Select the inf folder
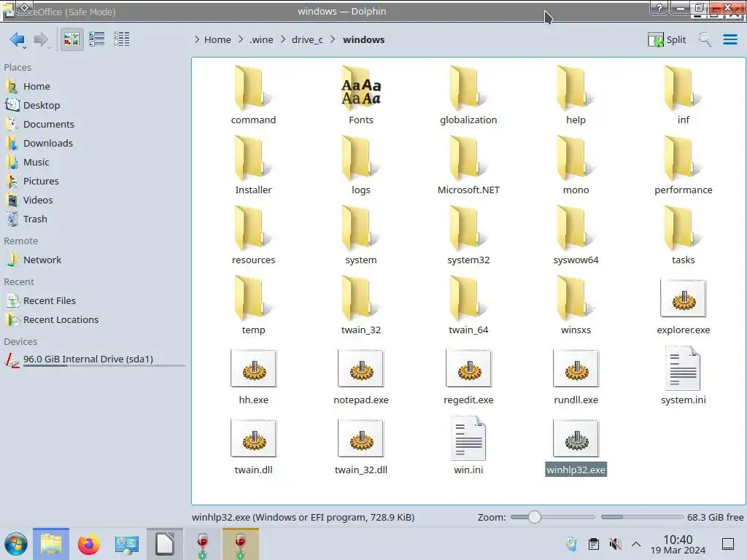 coord(683,96)
